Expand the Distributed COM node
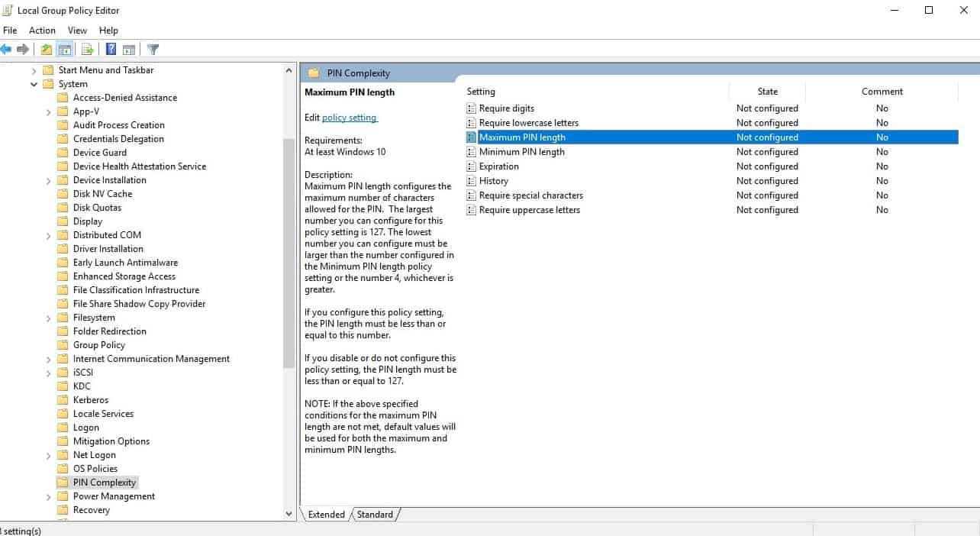Screen dimensions: 980x536 (49, 235)
